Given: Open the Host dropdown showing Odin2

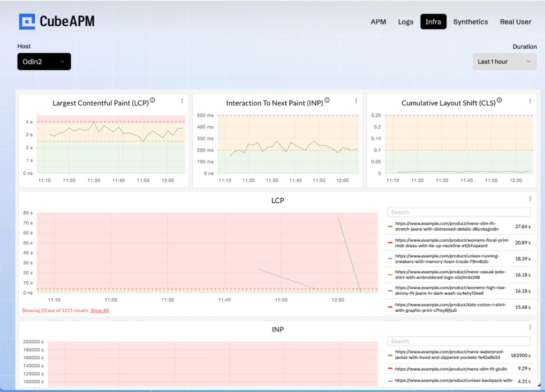Looking at the screenshot, I should point(43,61).
